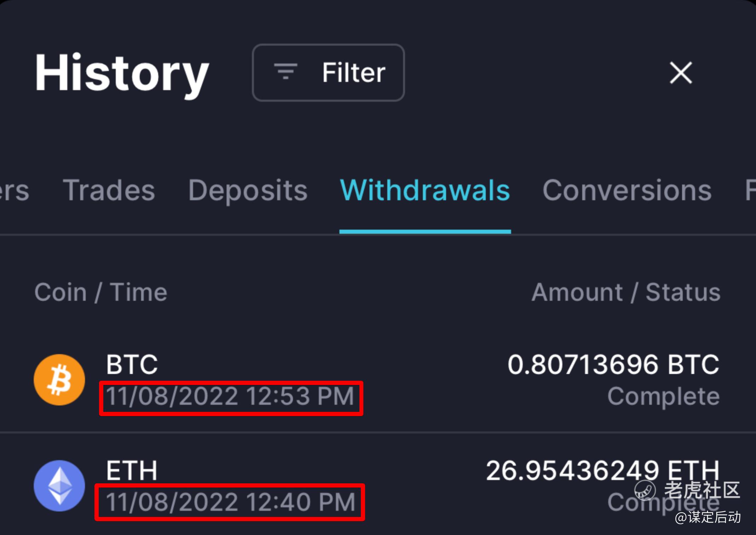
Task: Click the Amount / Status column header
Action: tap(626, 292)
